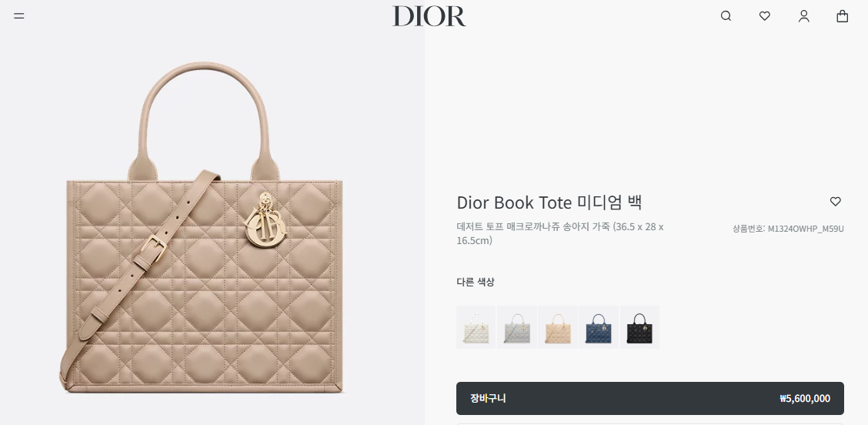The height and width of the screenshot is (425, 868).
Task: Click the 장바구니 add to cart button
Action: pyautogui.click(x=650, y=398)
